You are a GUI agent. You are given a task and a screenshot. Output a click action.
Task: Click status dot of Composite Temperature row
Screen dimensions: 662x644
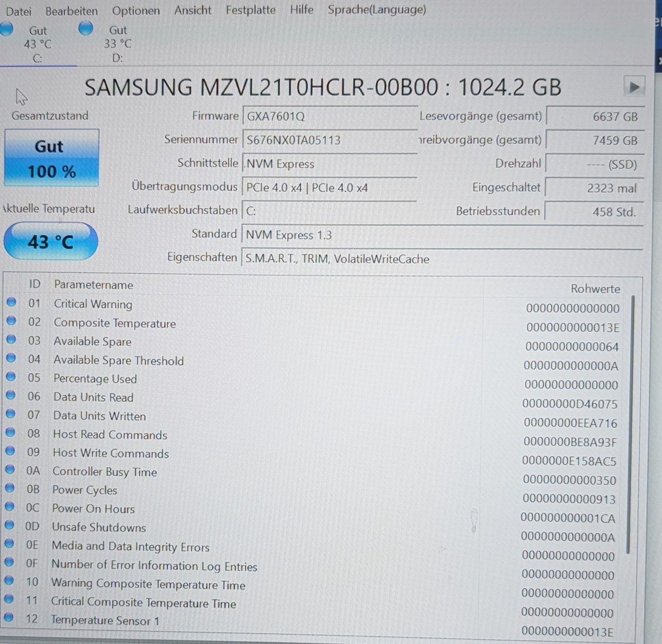pos(11,321)
